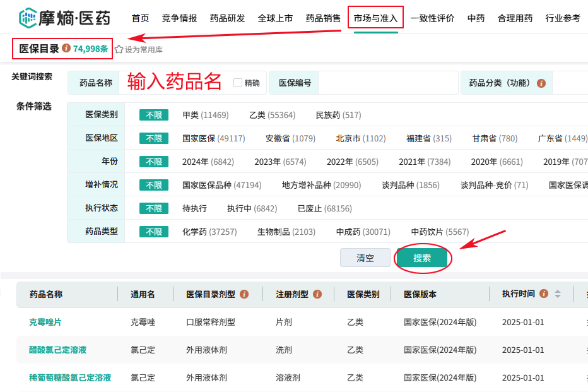Click the info icon on 注册剂型 column header
Image resolution: width=588 pixels, height=392 pixels.
[319, 294]
